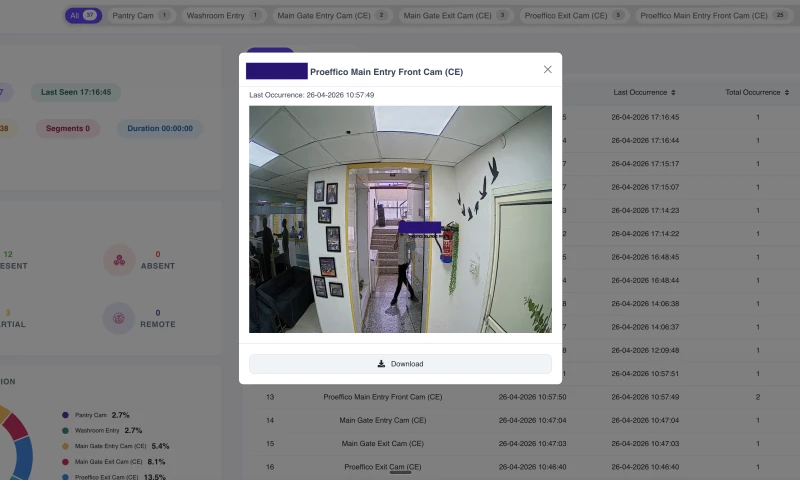Download the camera snapshot image

click(400, 364)
